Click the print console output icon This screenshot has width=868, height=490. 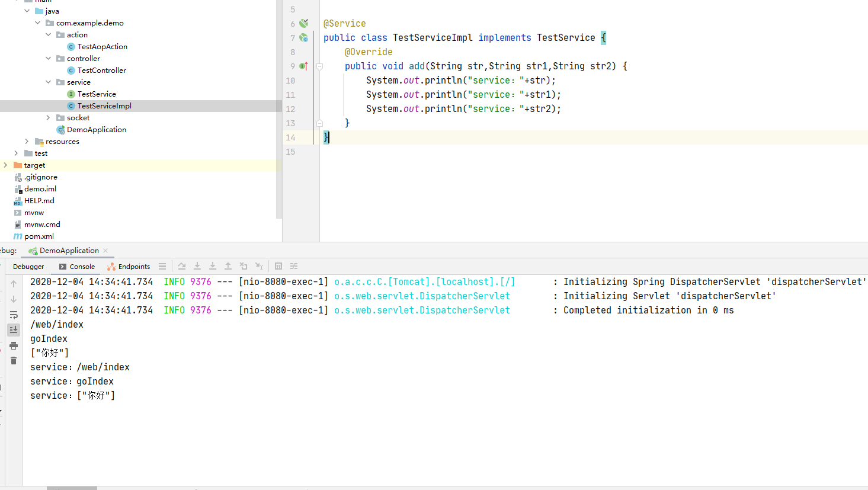(14, 345)
